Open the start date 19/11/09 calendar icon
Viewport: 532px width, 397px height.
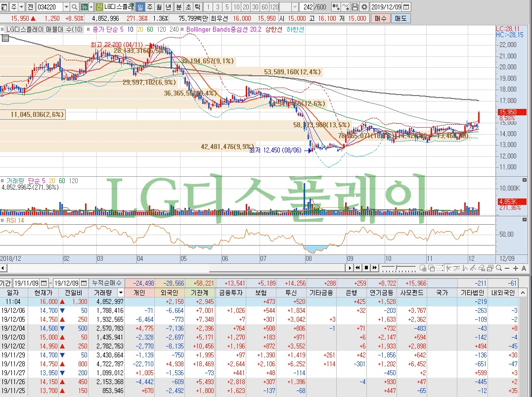click(x=44, y=283)
